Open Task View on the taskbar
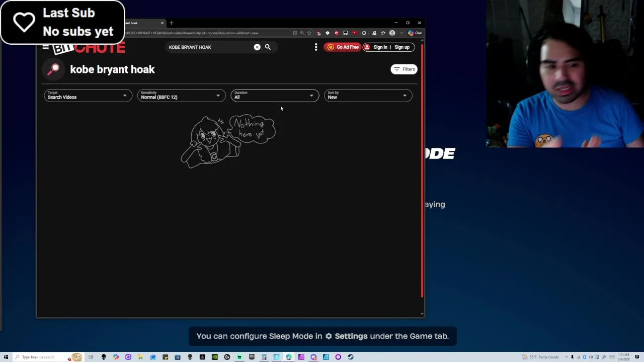The height and width of the screenshot is (362, 644). click(x=91, y=357)
